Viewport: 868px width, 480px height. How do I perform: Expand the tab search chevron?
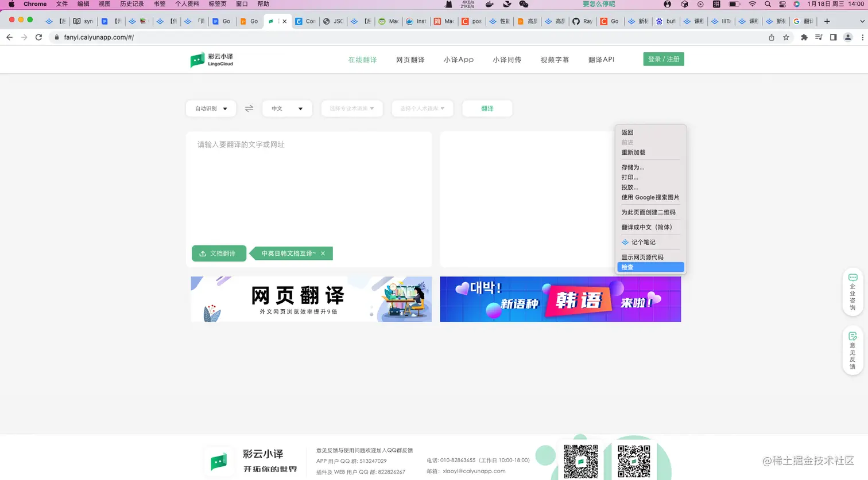[x=862, y=21]
